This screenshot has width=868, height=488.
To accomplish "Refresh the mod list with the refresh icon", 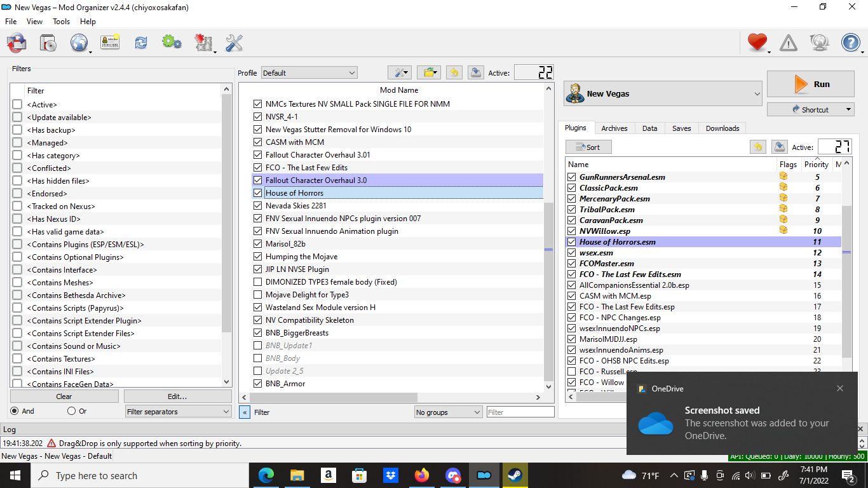I will (x=140, y=43).
